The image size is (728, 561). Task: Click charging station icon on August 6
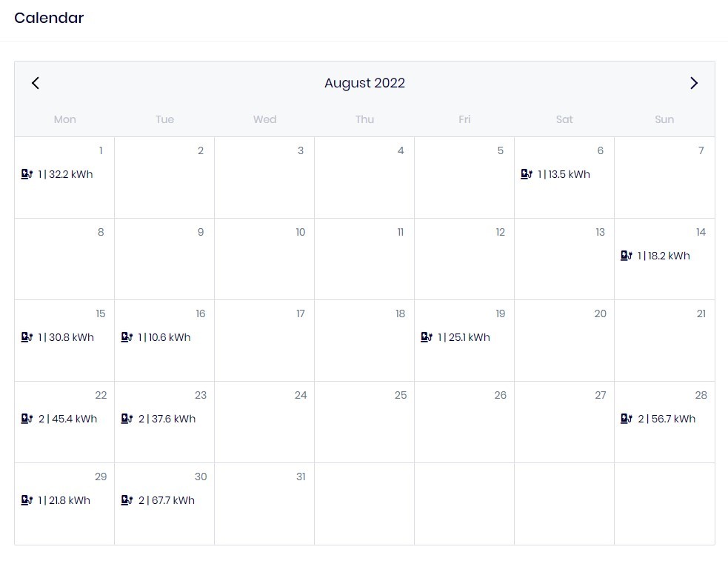(527, 174)
